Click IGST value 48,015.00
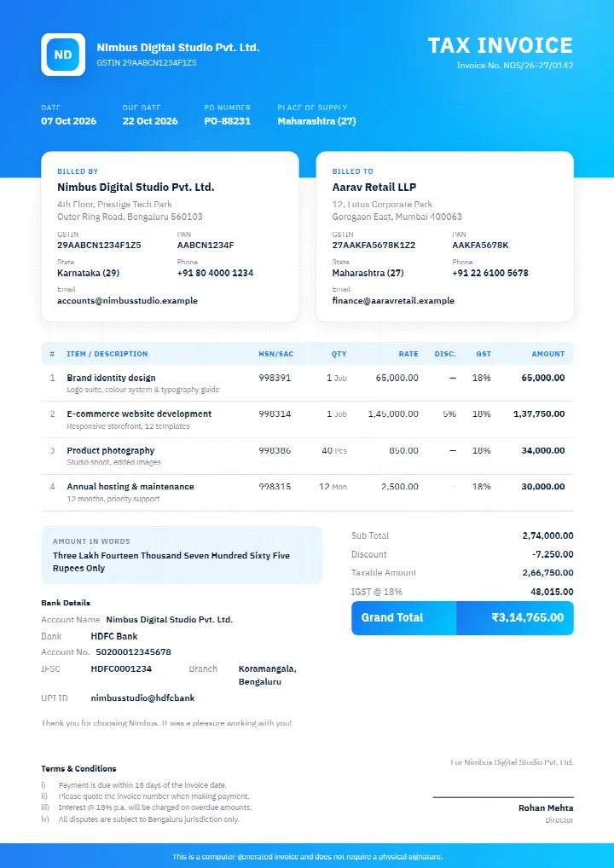This screenshot has height=868, width=614. (x=552, y=592)
